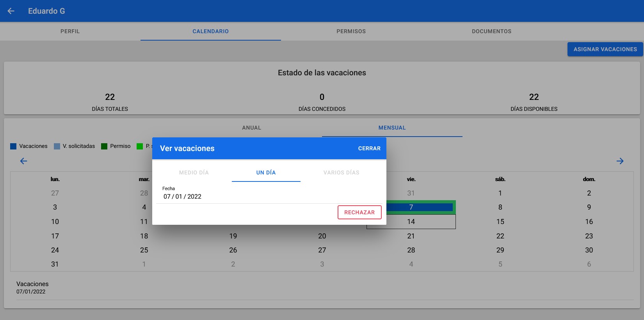Switch to the Permisos tab
This screenshot has height=320, width=644.
click(x=351, y=31)
